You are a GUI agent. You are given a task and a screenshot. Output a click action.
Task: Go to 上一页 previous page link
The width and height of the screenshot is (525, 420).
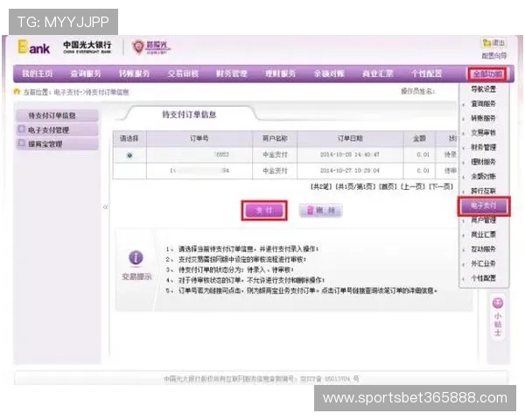413,186
